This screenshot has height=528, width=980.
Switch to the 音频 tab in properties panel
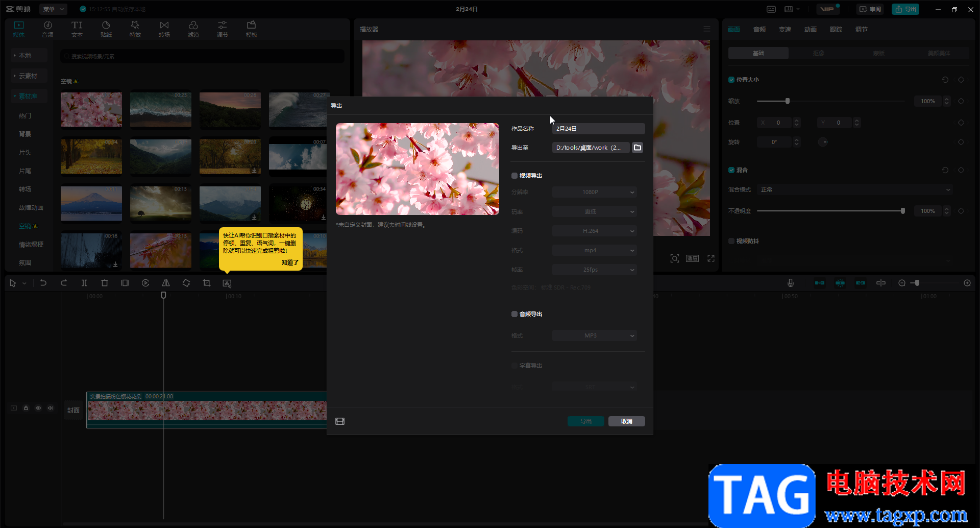[x=759, y=29]
